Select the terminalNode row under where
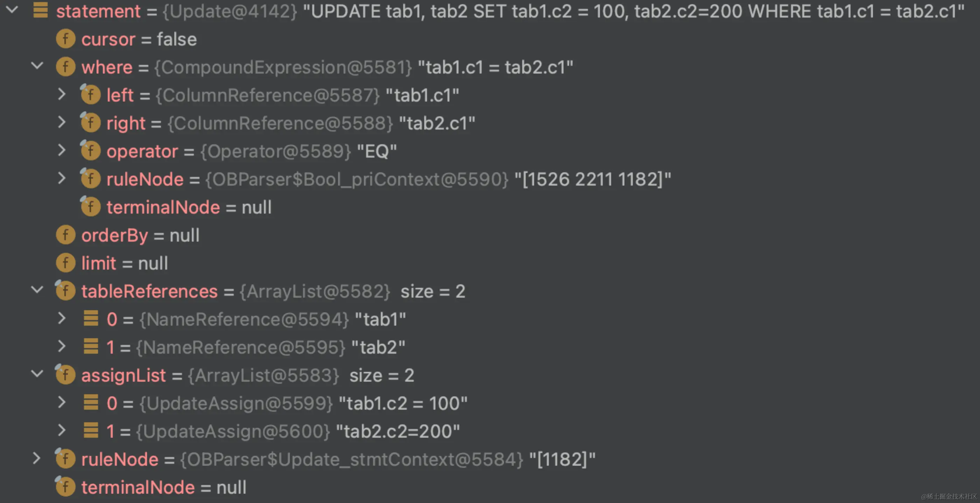This screenshot has width=980, height=503. (x=188, y=207)
